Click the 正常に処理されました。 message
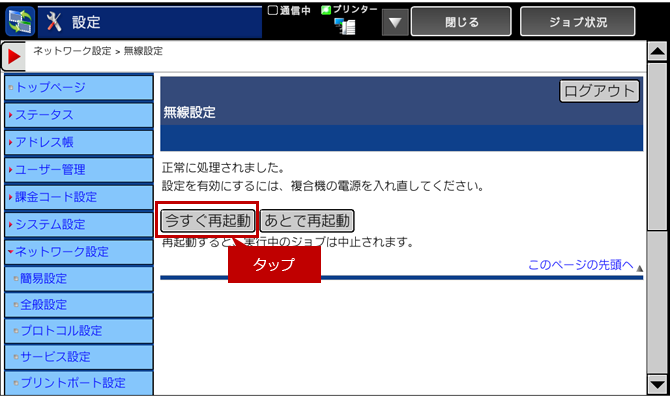The image size is (670, 396). pos(223,167)
